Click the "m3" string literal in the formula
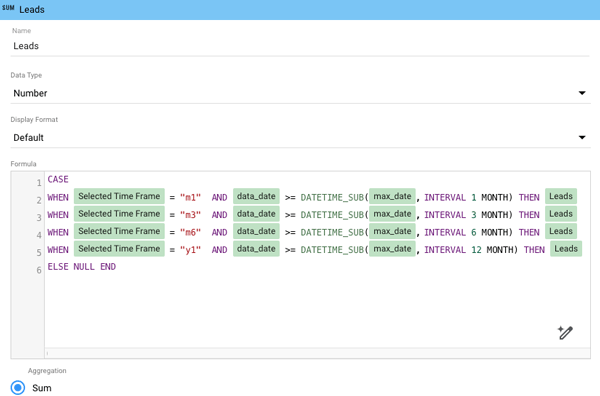 [x=190, y=215]
